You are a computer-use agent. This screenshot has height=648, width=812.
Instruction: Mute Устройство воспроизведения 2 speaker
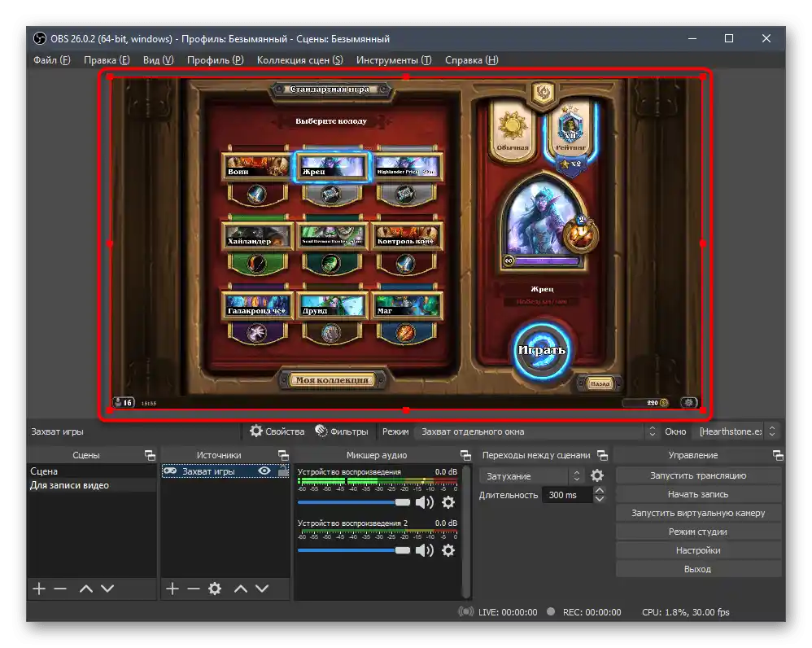point(425,550)
